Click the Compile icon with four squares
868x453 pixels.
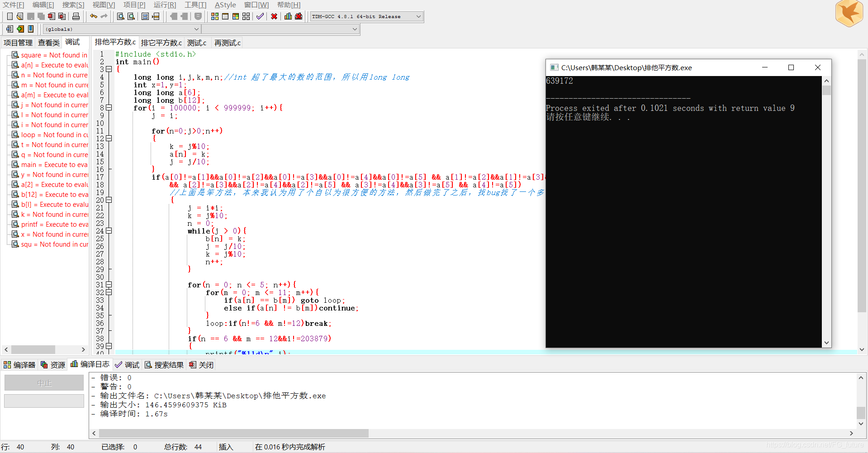click(x=215, y=17)
